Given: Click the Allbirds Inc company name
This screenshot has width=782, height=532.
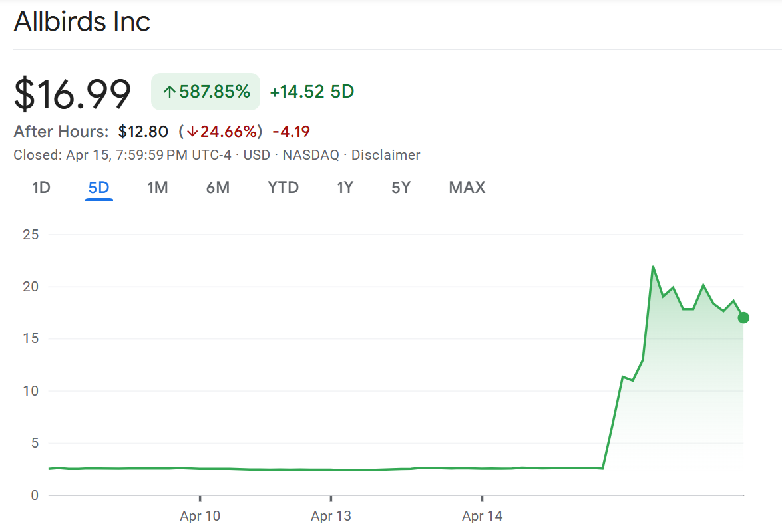Looking at the screenshot, I should click(82, 21).
